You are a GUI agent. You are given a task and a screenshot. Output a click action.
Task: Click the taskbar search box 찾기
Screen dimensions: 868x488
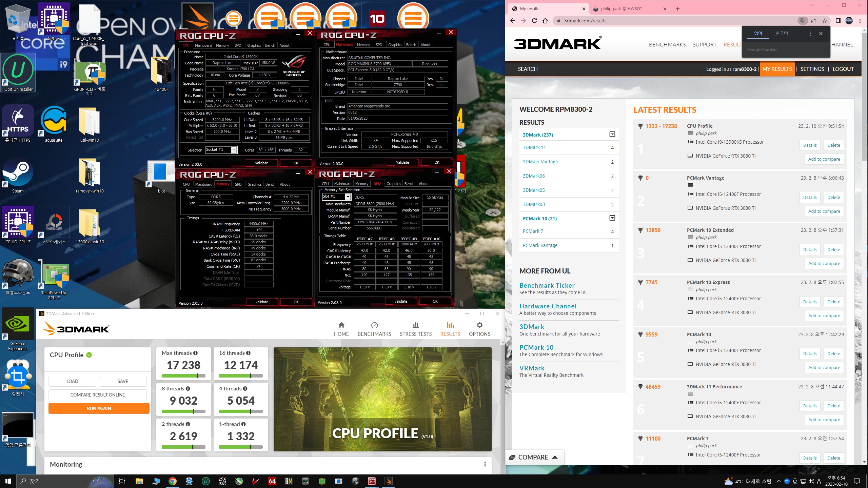coord(64,481)
